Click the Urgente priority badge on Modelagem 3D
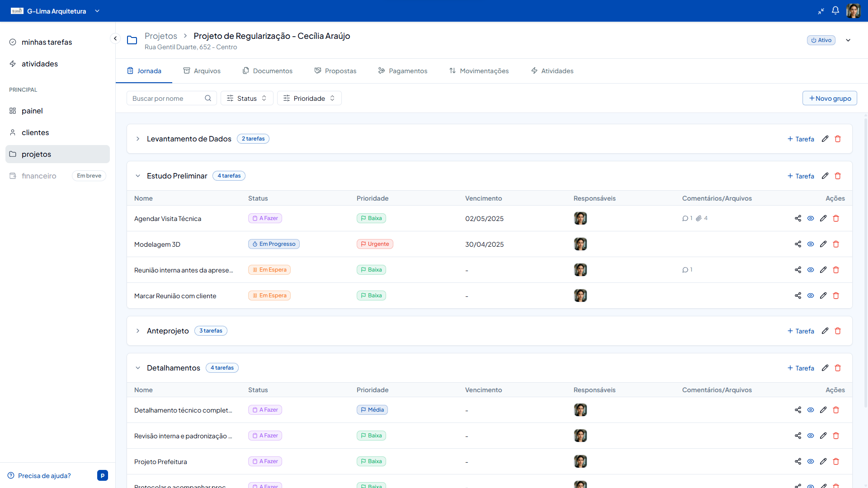 [375, 244]
